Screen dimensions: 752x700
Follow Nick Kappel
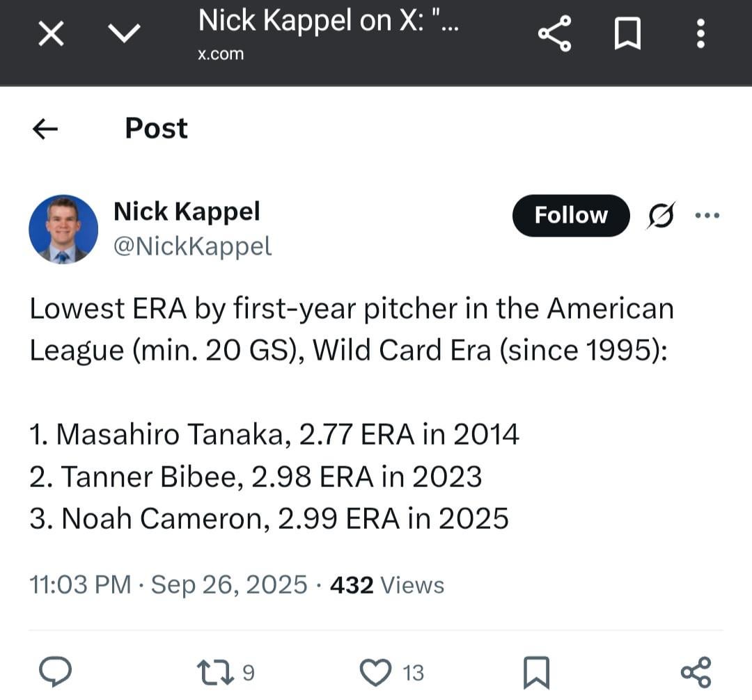(570, 216)
